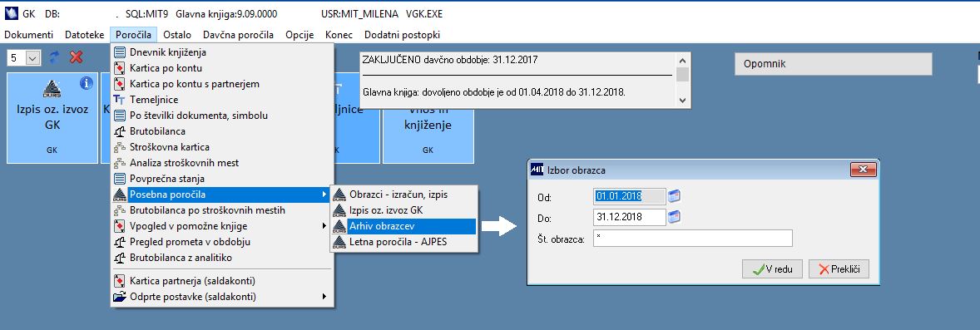This screenshot has width=980, height=330.
Task: Click the Konec menu
Action: [x=339, y=35]
